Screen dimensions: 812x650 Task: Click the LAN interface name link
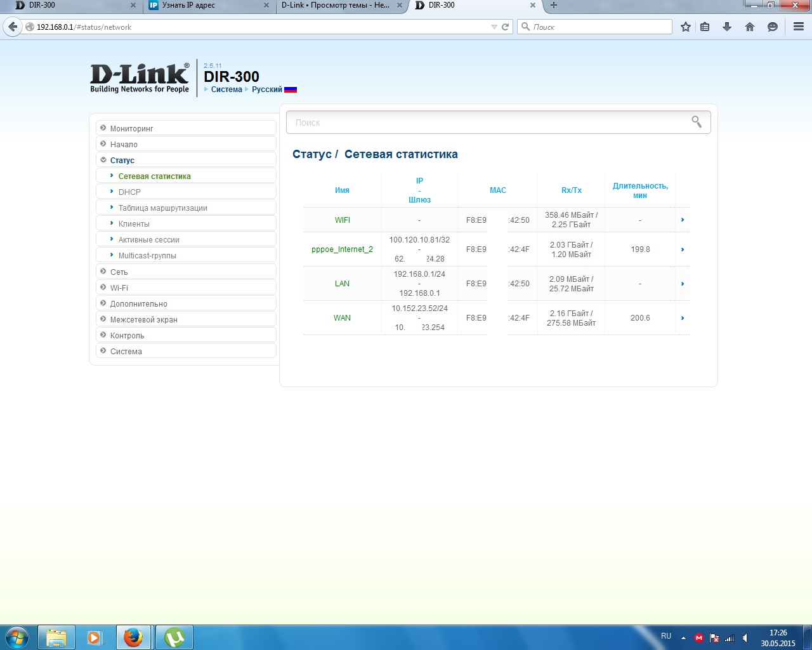tap(343, 284)
